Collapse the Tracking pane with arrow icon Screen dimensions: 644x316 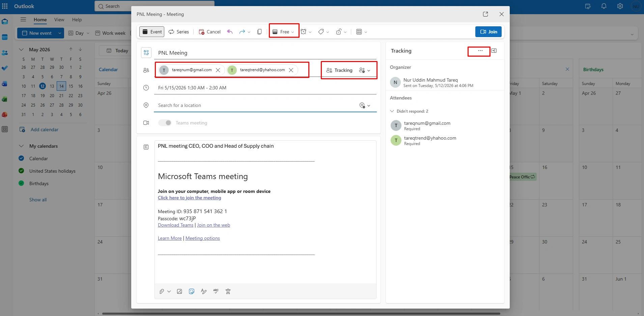point(494,51)
